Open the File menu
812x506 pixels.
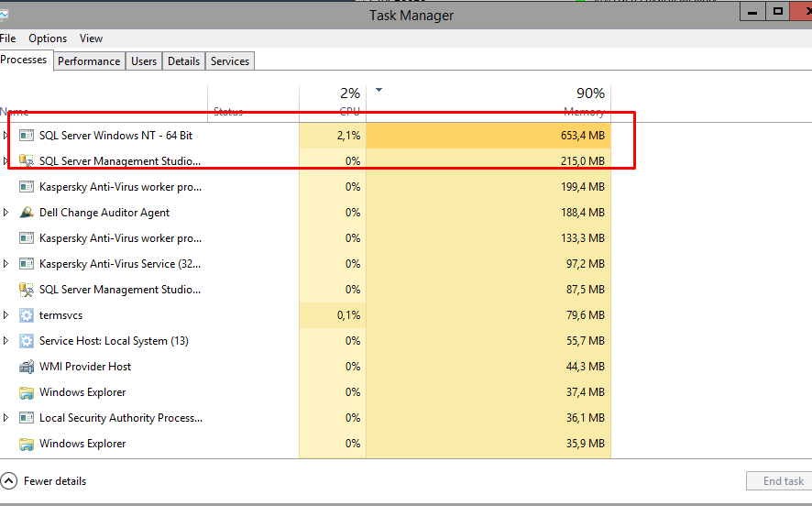[x=7, y=38]
